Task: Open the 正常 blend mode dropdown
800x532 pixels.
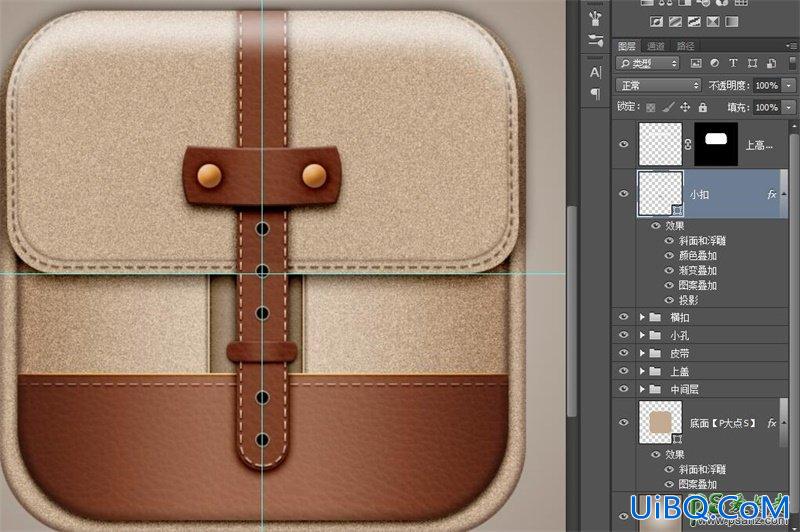Action: (x=659, y=85)
